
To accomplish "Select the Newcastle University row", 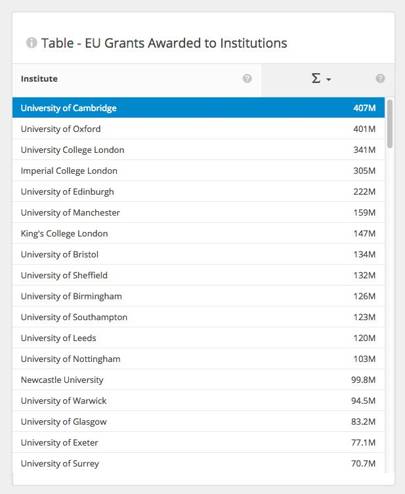I will (x=199, y=380).
